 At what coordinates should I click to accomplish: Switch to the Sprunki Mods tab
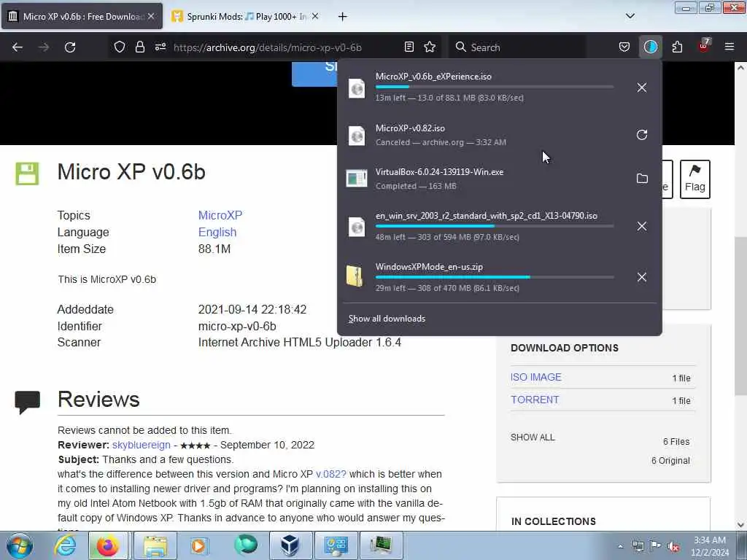(246, 16)
